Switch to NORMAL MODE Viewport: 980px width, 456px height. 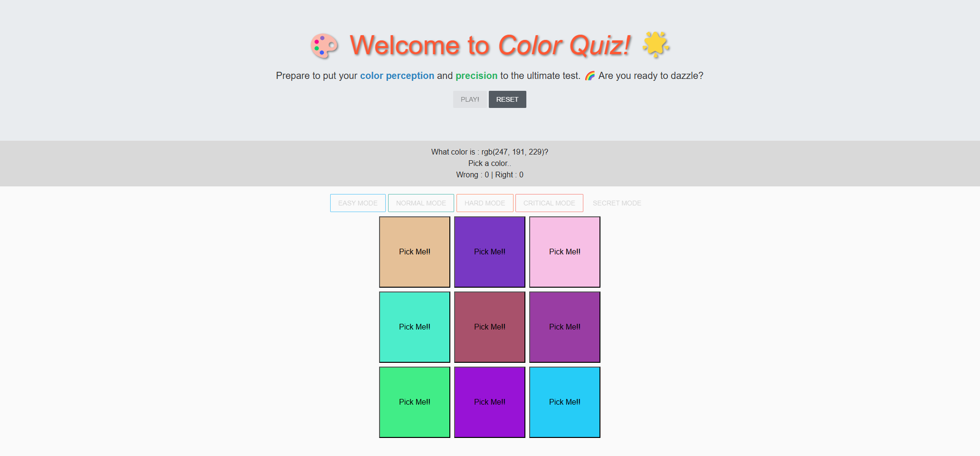421,203
